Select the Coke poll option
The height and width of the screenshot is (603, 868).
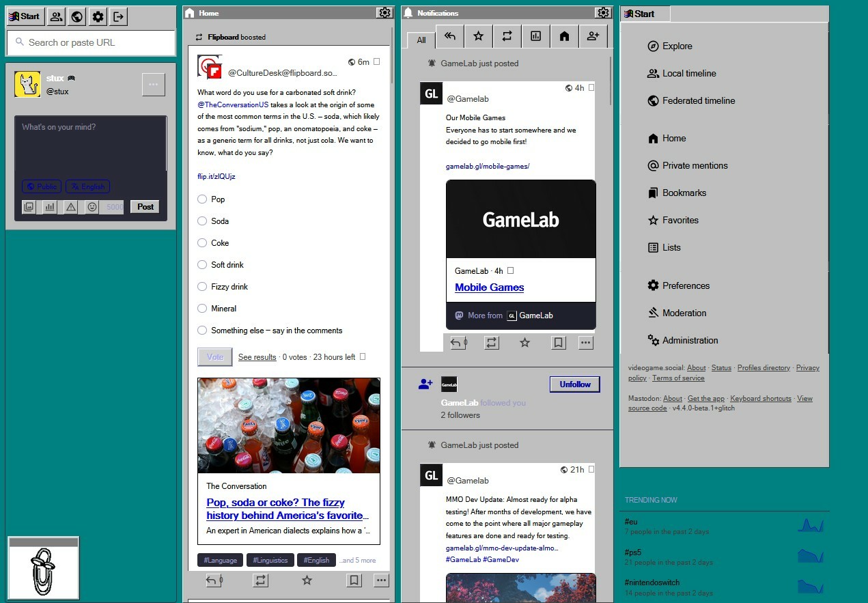pos(202,243)
